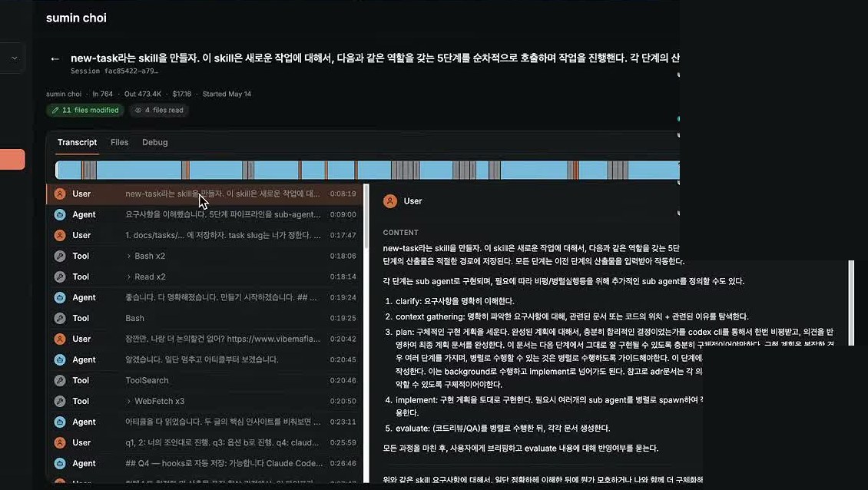This screenshot has height=490, width=868.
Task: Click the eye icon in files read badge
Action: 138,110
